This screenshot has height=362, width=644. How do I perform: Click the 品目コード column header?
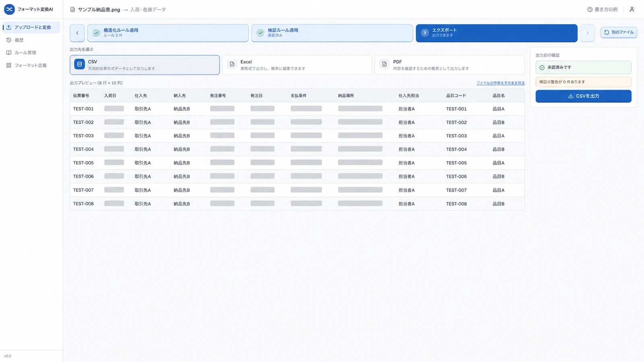tap(456, 96)
